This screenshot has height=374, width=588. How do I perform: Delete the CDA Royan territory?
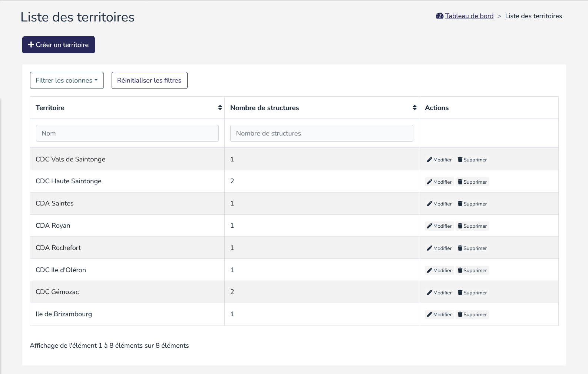(472, 226)
